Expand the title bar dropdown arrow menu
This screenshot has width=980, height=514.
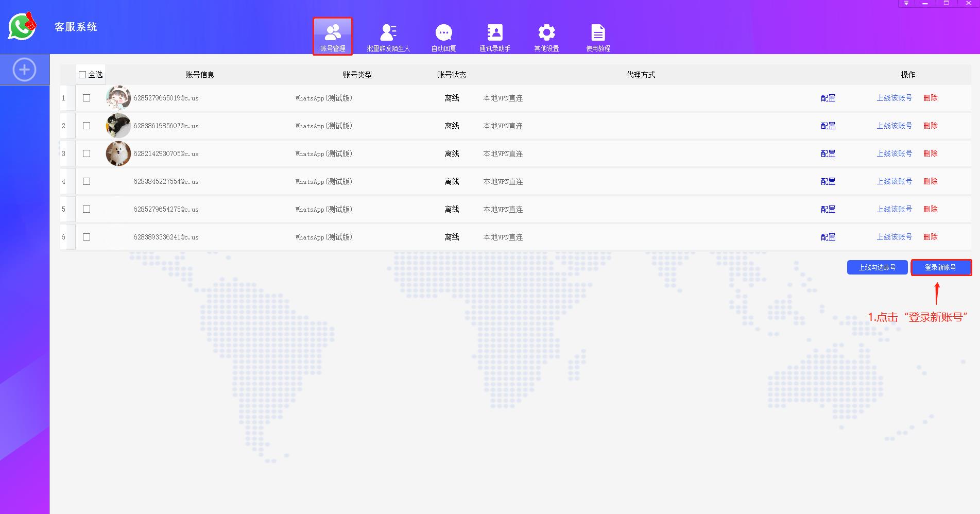[906, 4]
